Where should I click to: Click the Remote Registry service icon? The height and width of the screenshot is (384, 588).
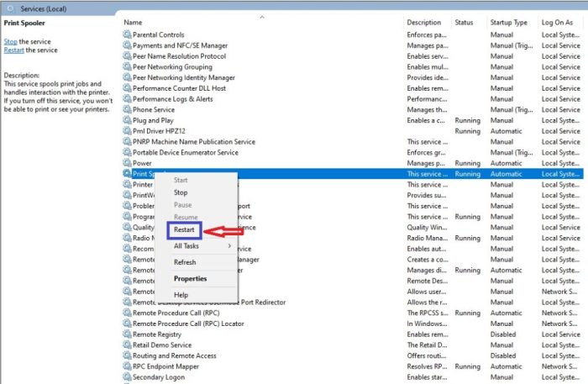pyautogui.click(x=127, y=334)
